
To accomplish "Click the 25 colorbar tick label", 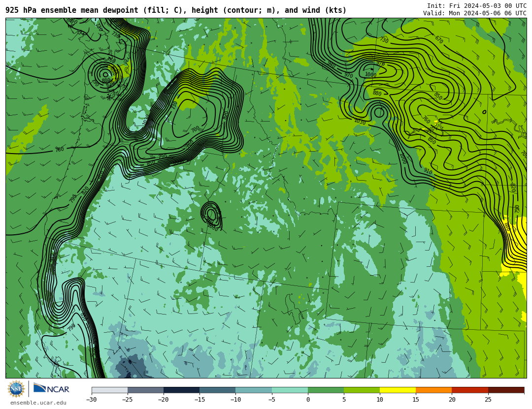I will coord(488,400).
